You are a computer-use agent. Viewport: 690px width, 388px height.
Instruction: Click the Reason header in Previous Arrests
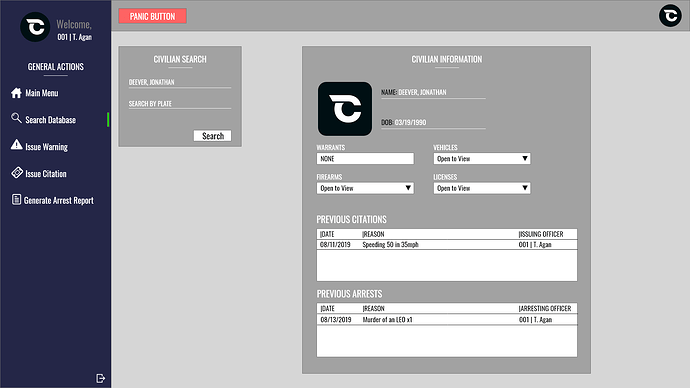[x=373, y=308]
